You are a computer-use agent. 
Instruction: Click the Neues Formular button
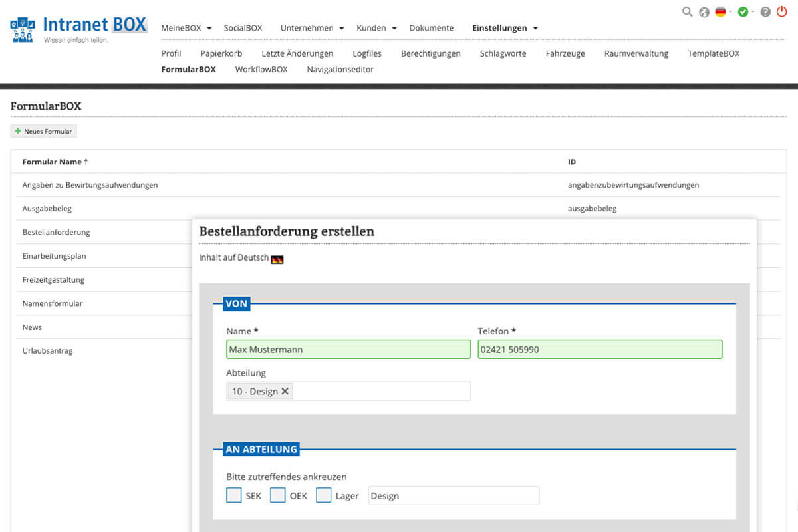44,132
